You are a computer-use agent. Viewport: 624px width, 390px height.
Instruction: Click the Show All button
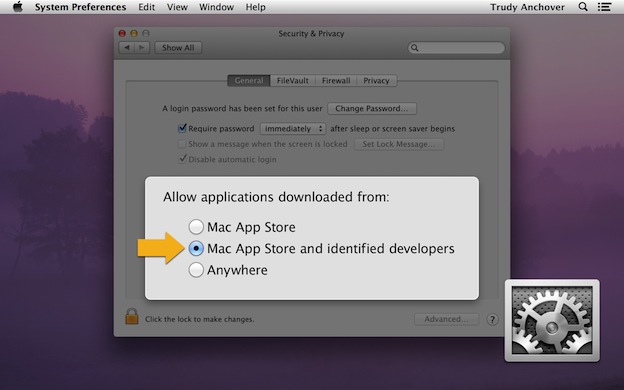(178, 48)
